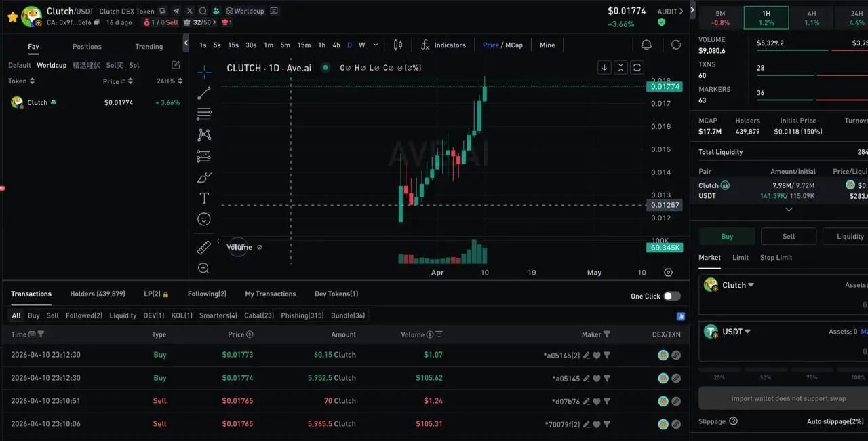Open the price alert bell icon
The width and height of the screenshot is (868, 441).
coord(646,45)
